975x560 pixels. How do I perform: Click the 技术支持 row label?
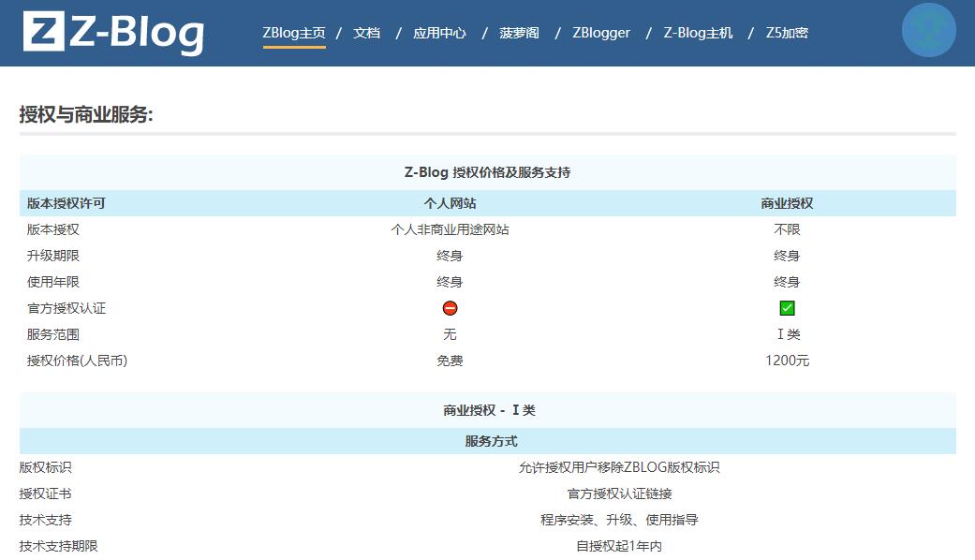(x=45, y=520)
